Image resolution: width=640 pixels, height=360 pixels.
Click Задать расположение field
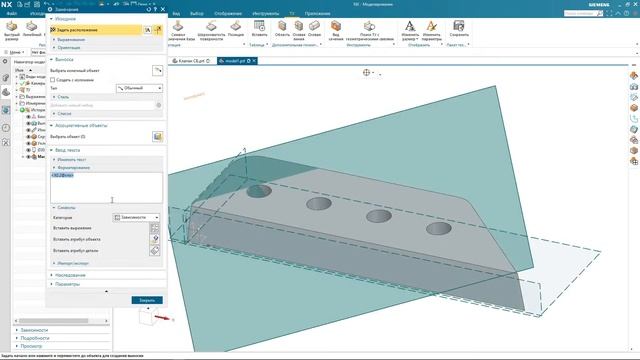[x=96, y=30]
